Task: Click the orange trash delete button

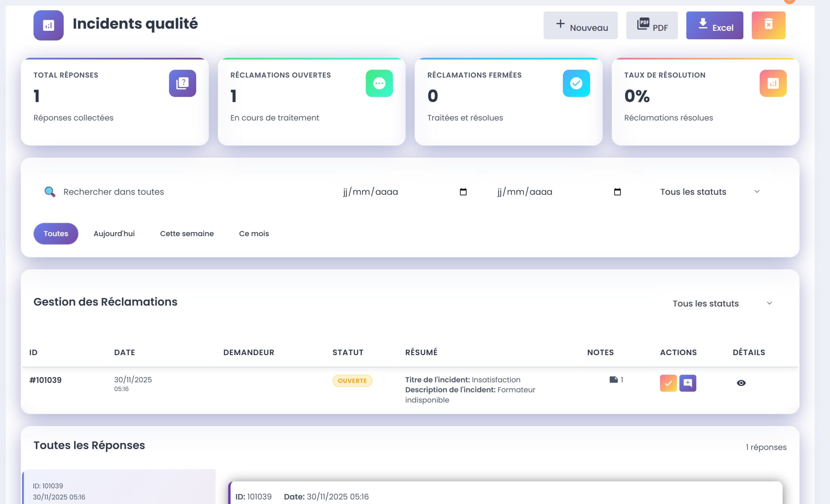Action: click(768, 25)
